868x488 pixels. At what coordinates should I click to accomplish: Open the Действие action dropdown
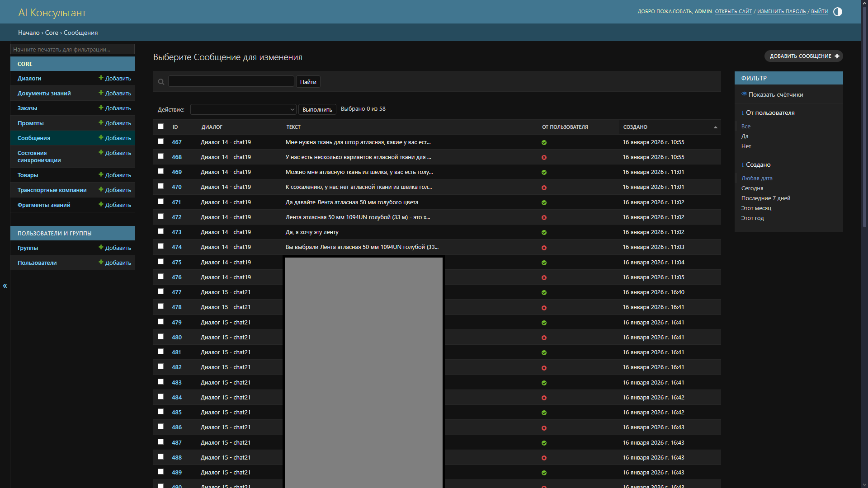[x=243, y=109]
